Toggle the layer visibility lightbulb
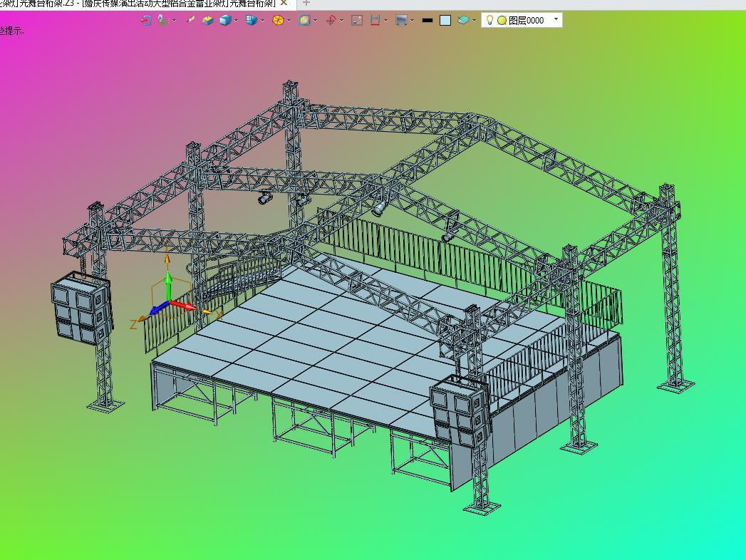The height and width of the screenshot is (560, 746). coord(489,20)
